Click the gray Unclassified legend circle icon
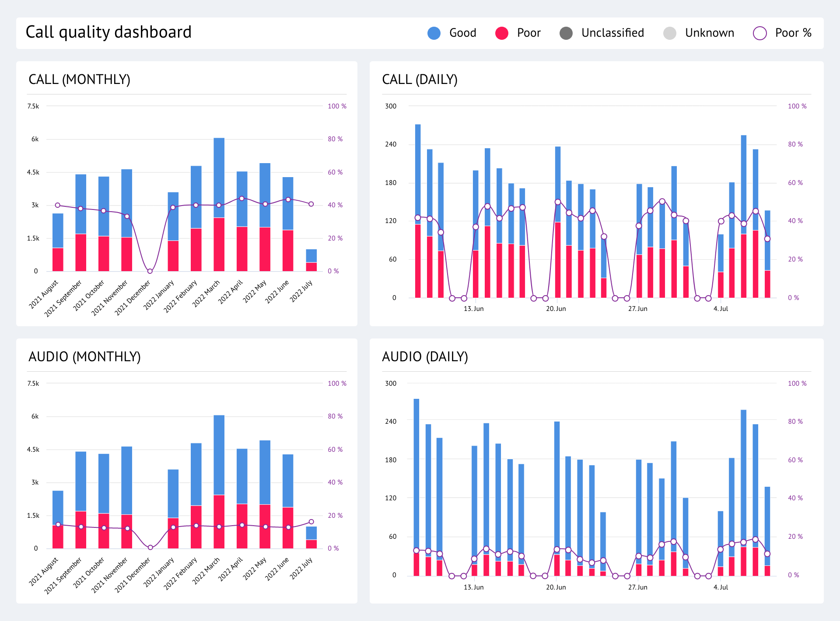840x621 pixels. (566, 33)
